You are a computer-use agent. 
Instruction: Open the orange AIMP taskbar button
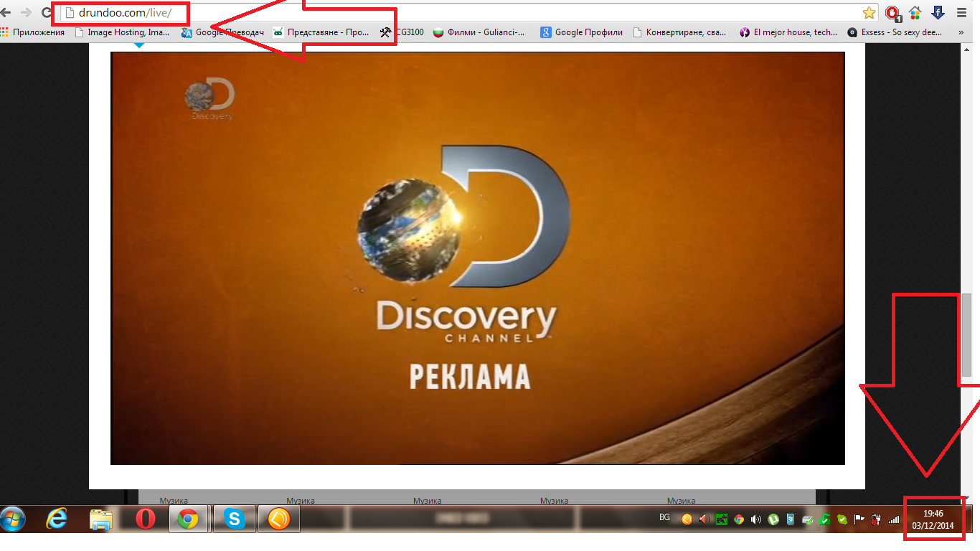click(278, 518)
